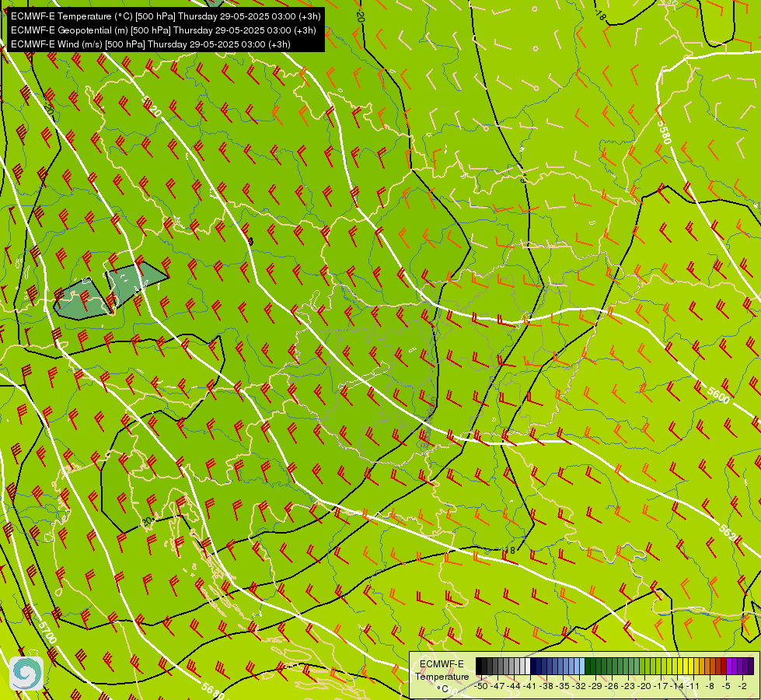This screenshot has height=700, width=761.
Task: Click the -23 value on the legend
Action: tap(628, 686)
